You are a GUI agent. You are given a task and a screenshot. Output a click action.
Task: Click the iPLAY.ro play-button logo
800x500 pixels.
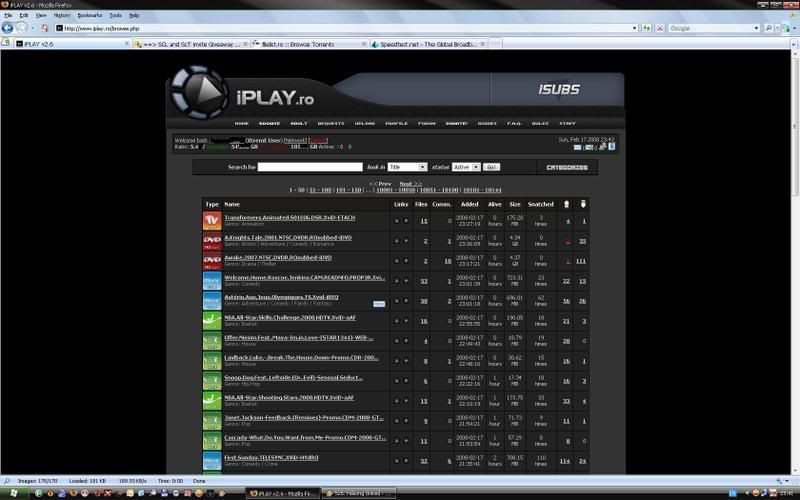[x=199, y=93]
